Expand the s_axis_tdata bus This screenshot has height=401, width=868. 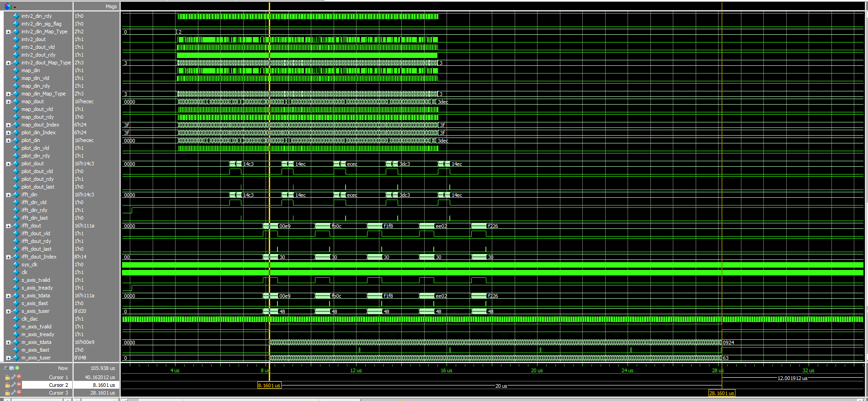(8, 296)
